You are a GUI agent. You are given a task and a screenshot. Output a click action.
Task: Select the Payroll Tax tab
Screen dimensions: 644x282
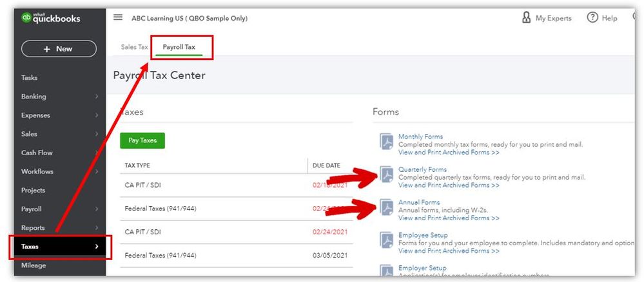click(x=179, y=47)
